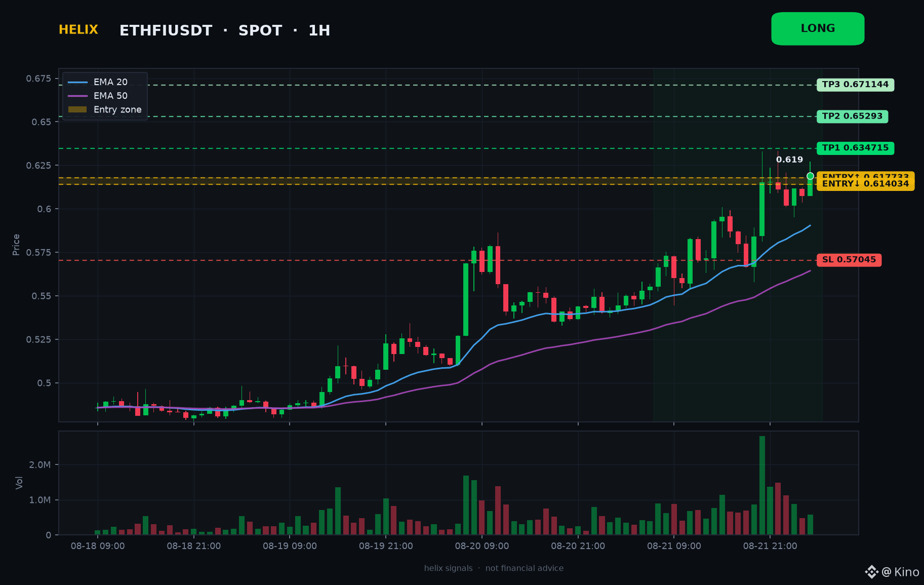Screen dimensions: 924x585
Task: Click the EMA 50 legend line swatch
Action: [77, 96]
